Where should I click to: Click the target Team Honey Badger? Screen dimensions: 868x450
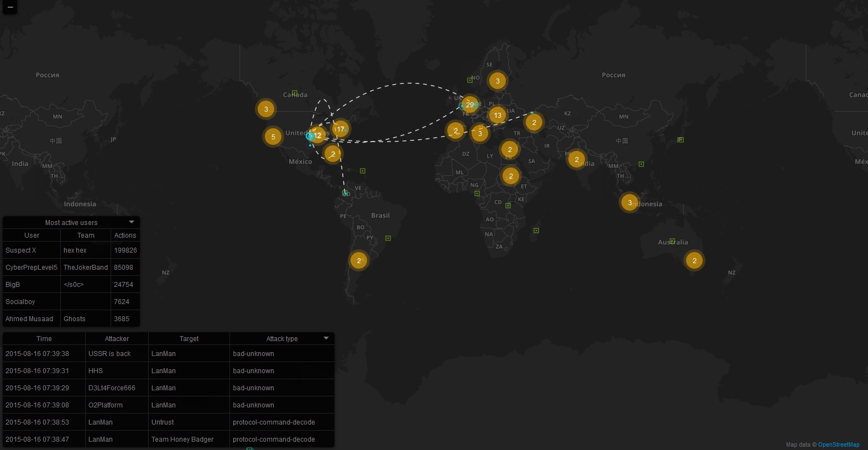coord(182,439)
